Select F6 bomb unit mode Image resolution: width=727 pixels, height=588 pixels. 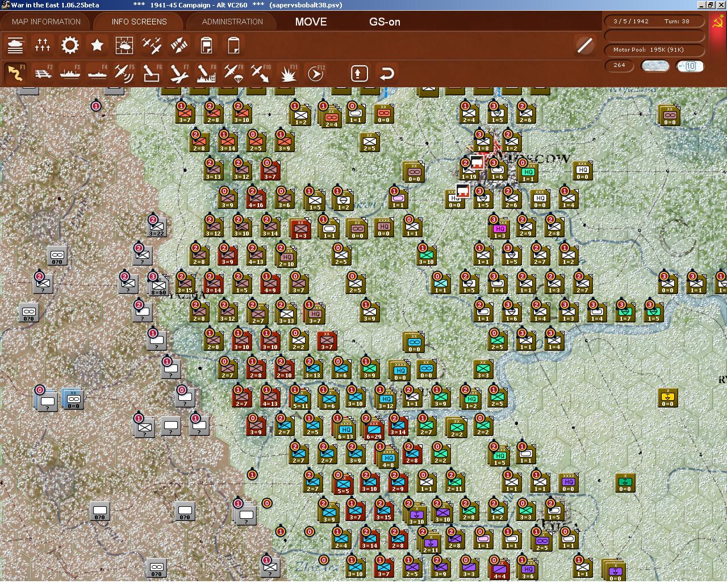pyautogui.click(x=152, y=73)
